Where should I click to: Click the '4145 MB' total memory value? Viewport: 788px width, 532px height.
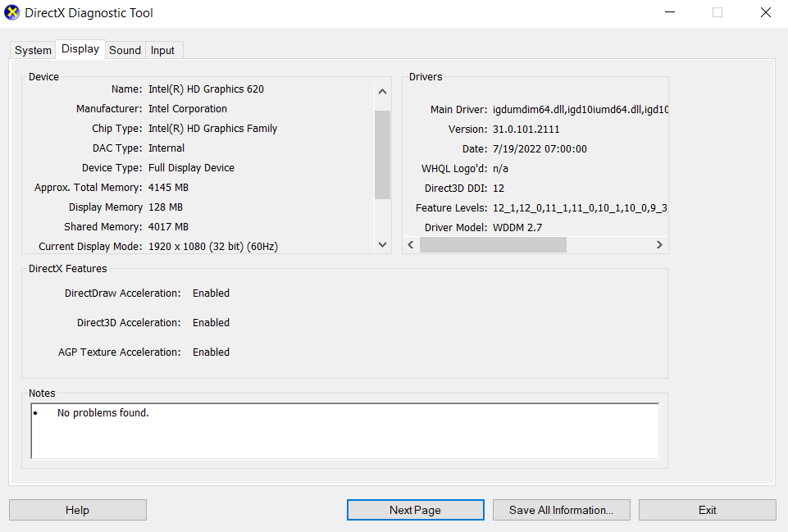click(168, 188)
